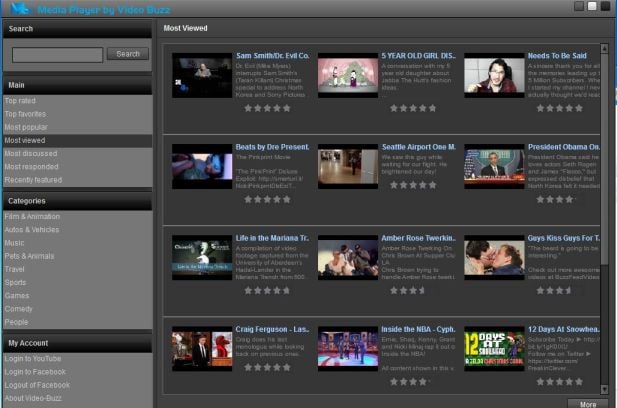Click the Video Buzz bird logo icon

click(x=20, y=8)
